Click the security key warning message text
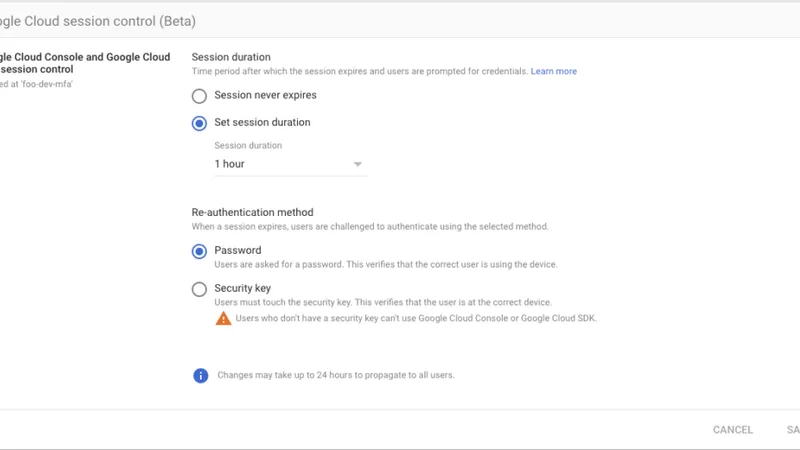 [416, 318]
